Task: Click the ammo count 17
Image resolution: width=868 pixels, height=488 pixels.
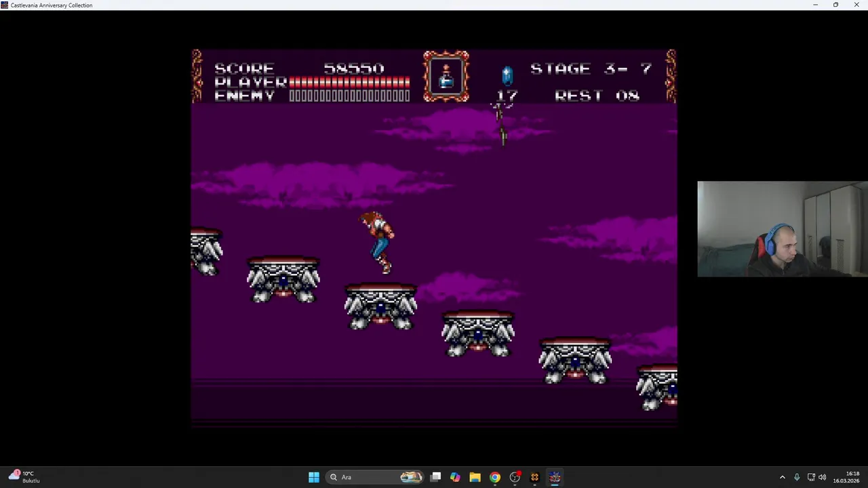Action: coord(507,96)
